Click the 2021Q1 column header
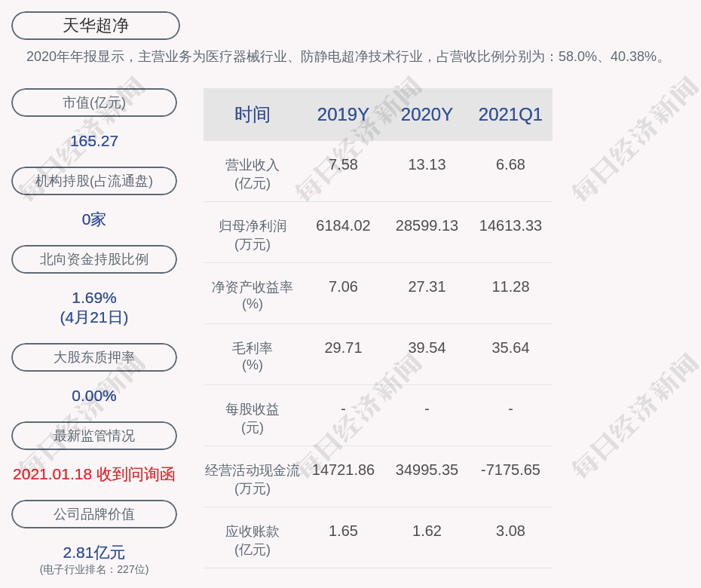This screenshot has height=588, width=701. point(510,115)
